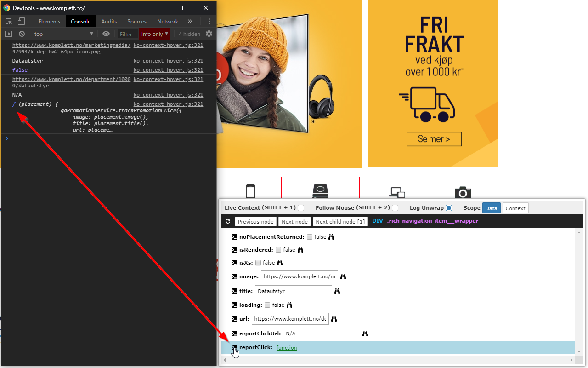Clear the console with the ban icon
The height and width of the screenshot is (368, 588).
click(22, 34)
